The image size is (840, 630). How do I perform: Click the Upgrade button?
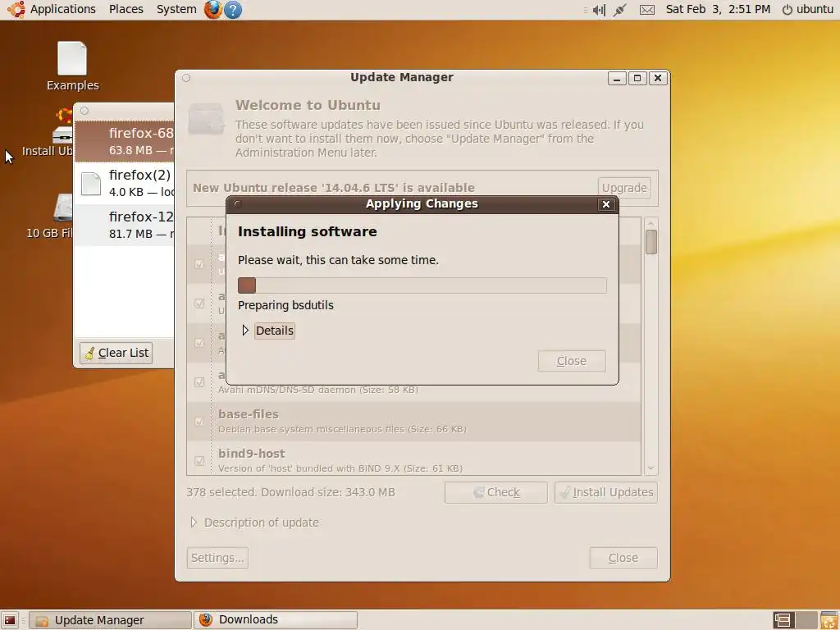click(x=624, y=188)
